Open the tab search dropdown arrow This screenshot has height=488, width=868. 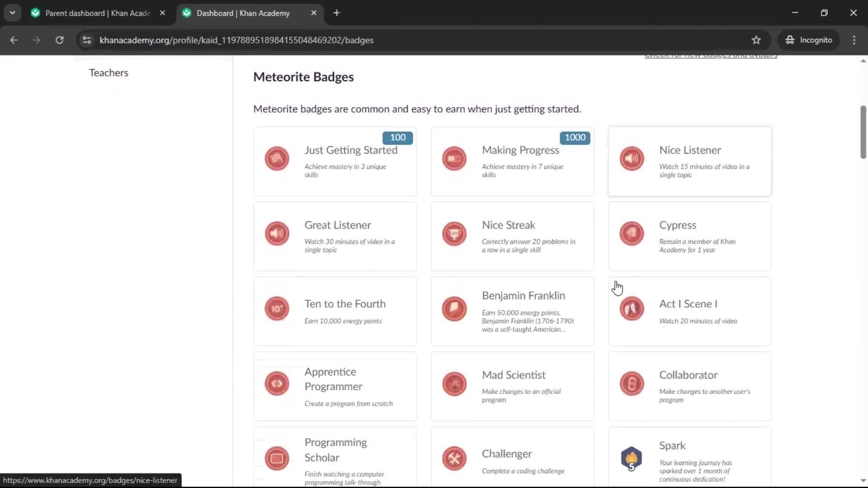[x=13, y=13]
